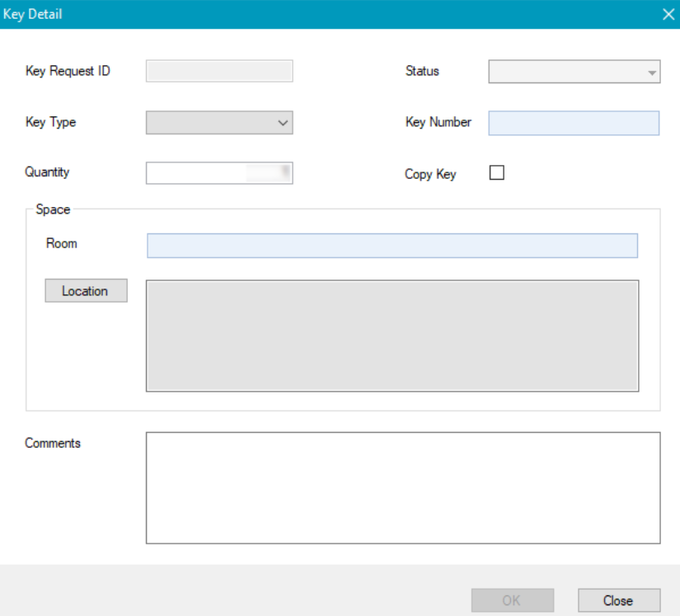Click the Copy Key label text
Viewport: 680px width, 616px height.
[430, 174]
